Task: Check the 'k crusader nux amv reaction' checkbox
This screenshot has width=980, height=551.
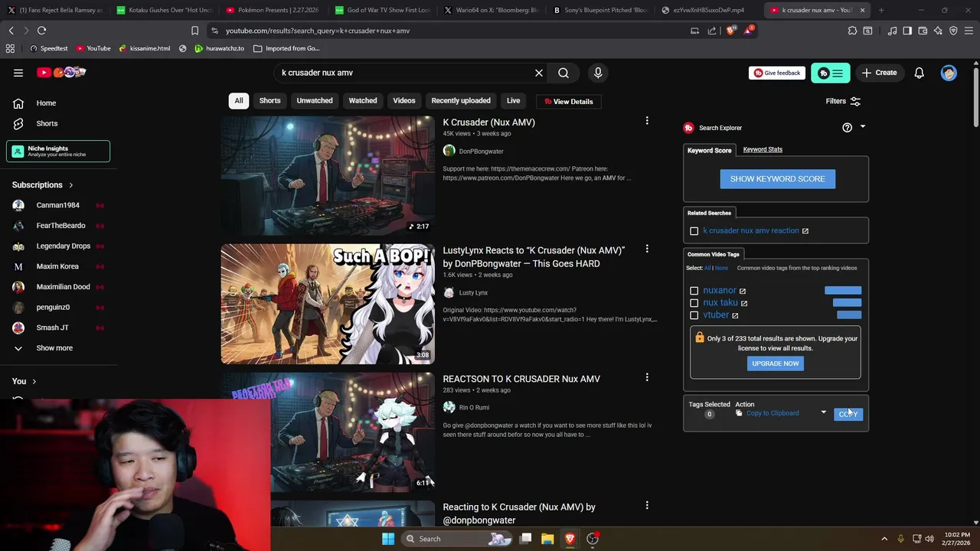Action: point(694,231)
